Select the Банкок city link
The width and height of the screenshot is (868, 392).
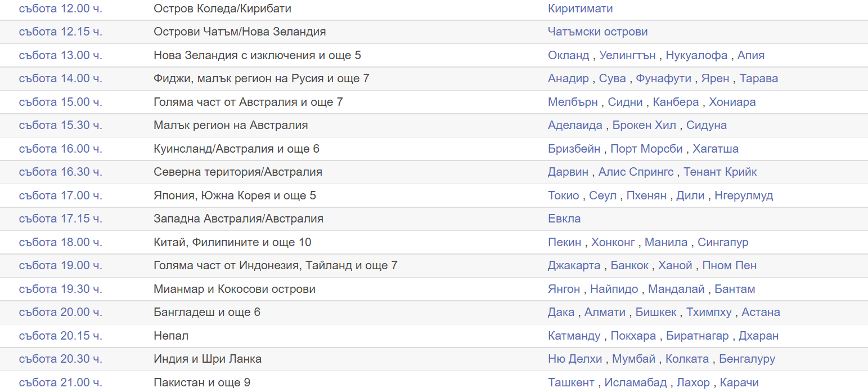[x=629, y=266]
